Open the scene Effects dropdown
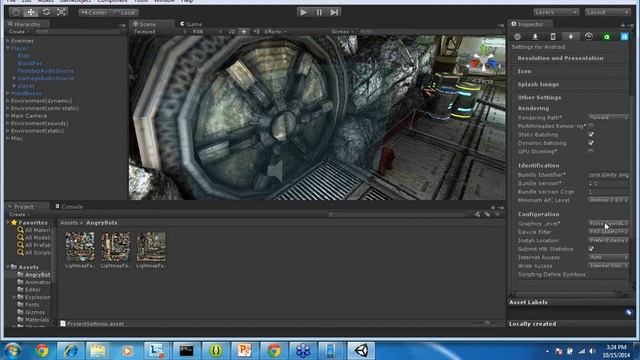This screenshot has width=640, height=360. [x=275, y=31]
